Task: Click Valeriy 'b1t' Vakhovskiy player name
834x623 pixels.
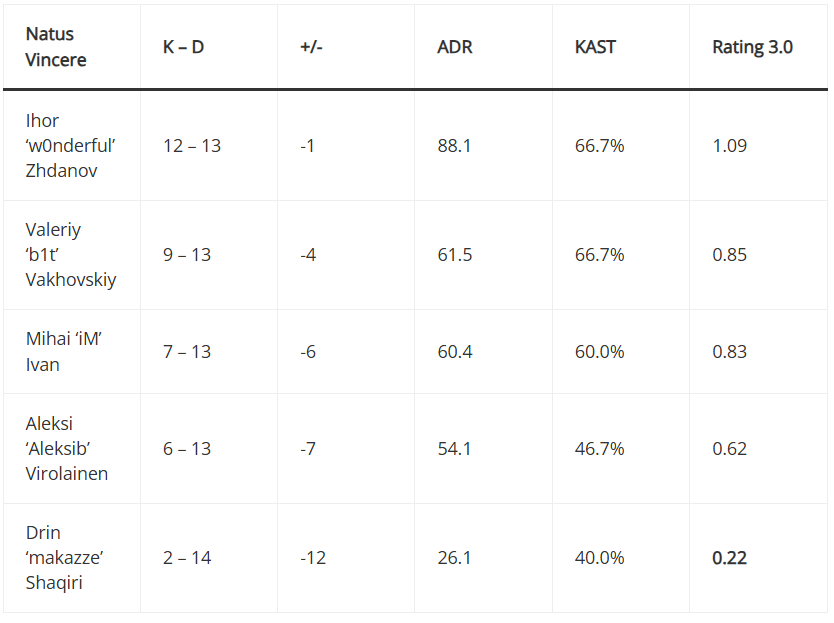Action: coord(71,255)
